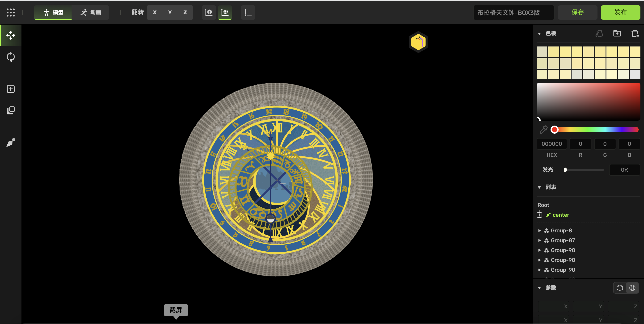Click the 翻转 flip label
Viewport: 644px width, 324px height.
[138, 13]
